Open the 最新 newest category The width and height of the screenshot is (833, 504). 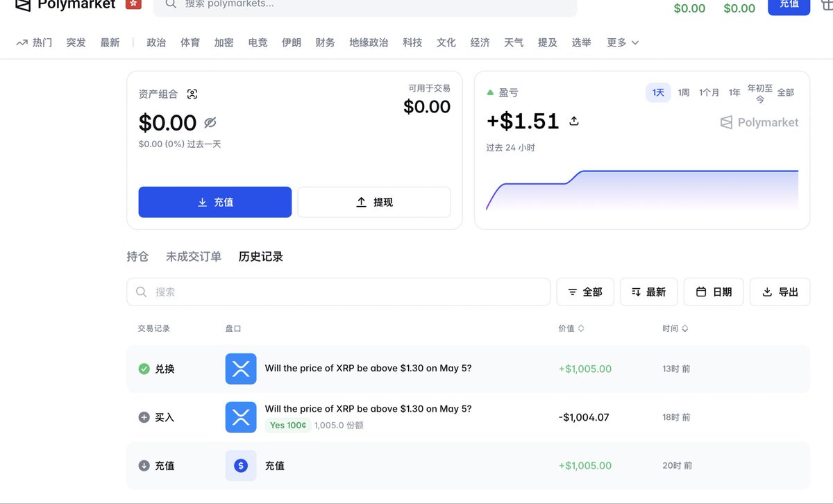click(x=110, y=42)
